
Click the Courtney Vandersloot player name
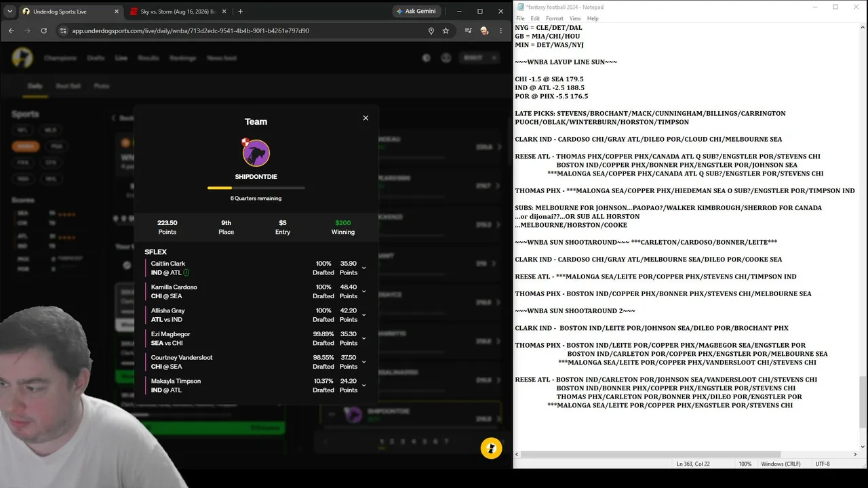click(x=182, y=358)
